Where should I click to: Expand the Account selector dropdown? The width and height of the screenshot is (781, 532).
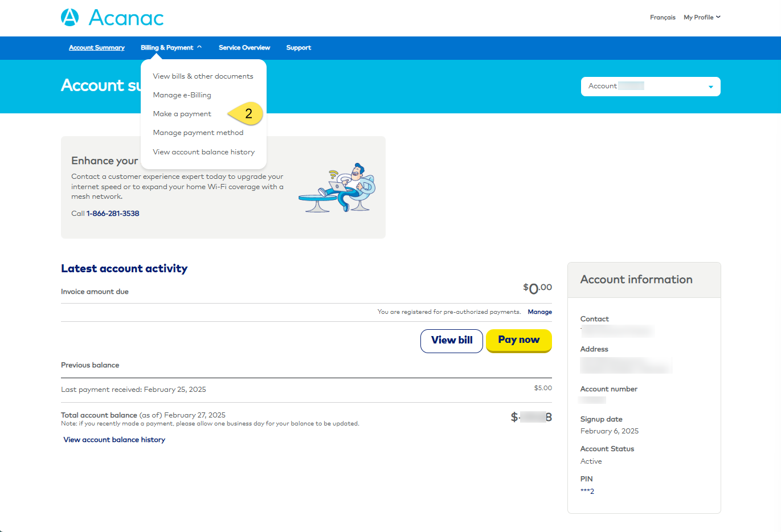[x=651, y=87]
